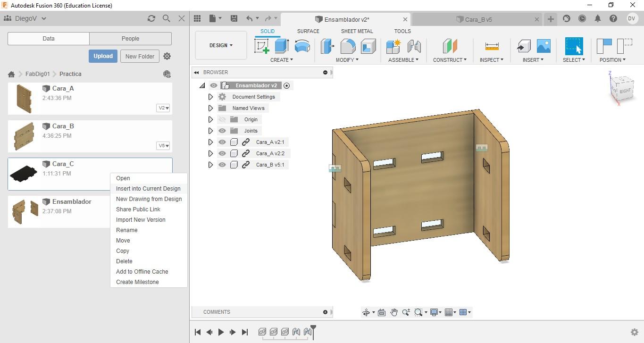Image resolution: width=644 pixels, height=343 pixels.
Task: Open the Notifications bell
Action: coord(598,18)
